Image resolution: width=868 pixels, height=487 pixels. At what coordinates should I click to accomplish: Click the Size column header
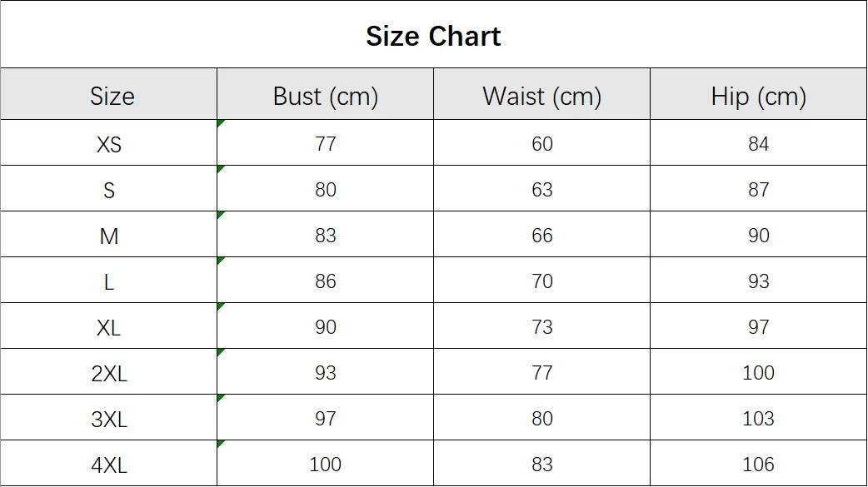[x=109, y=94]
